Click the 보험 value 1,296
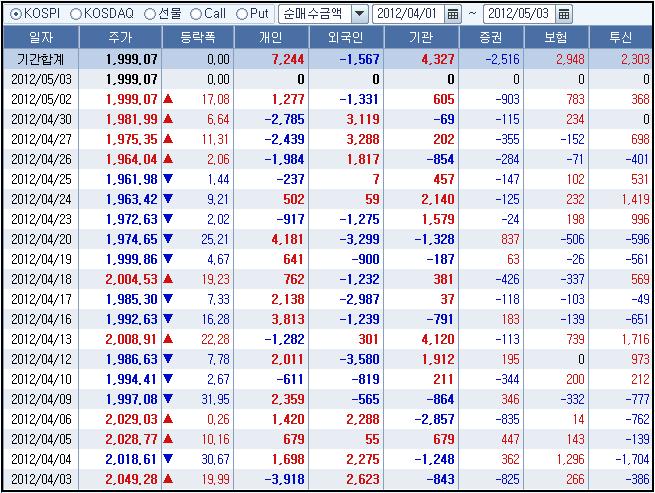The height and width of the screenshot is (493, 655). click(x=570, y=460)
